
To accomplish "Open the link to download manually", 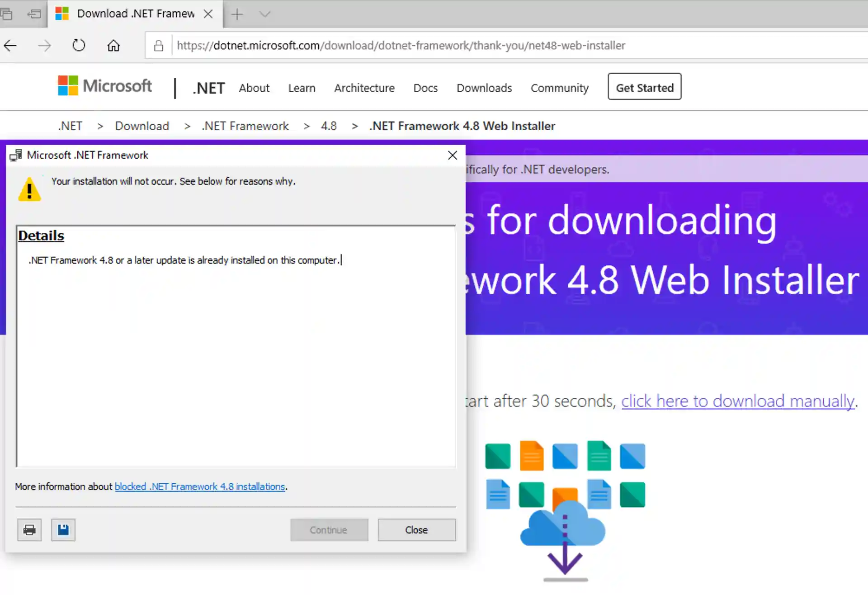I will 738,401.
